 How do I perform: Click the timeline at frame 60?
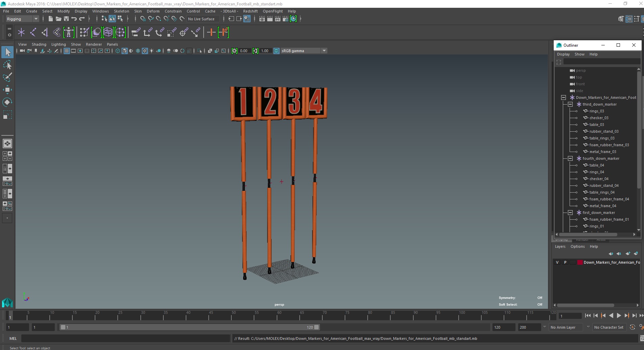click(279, 316)
